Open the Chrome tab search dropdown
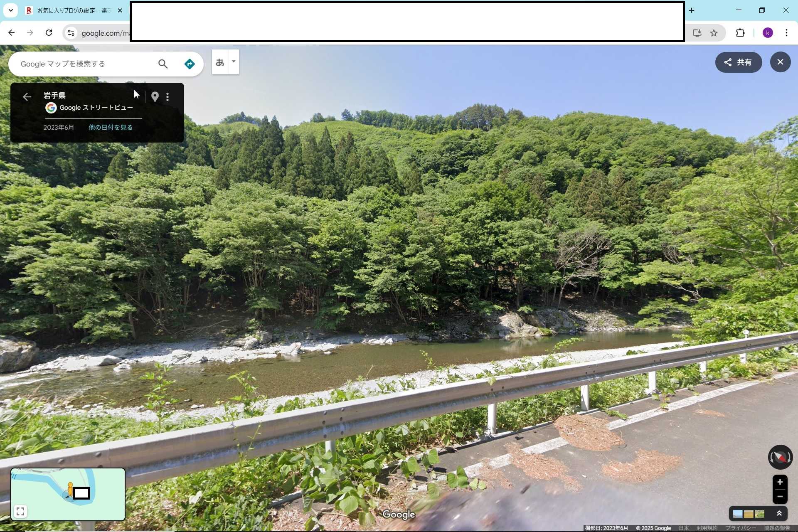This screenshot has width=798, height=532. 11,10
